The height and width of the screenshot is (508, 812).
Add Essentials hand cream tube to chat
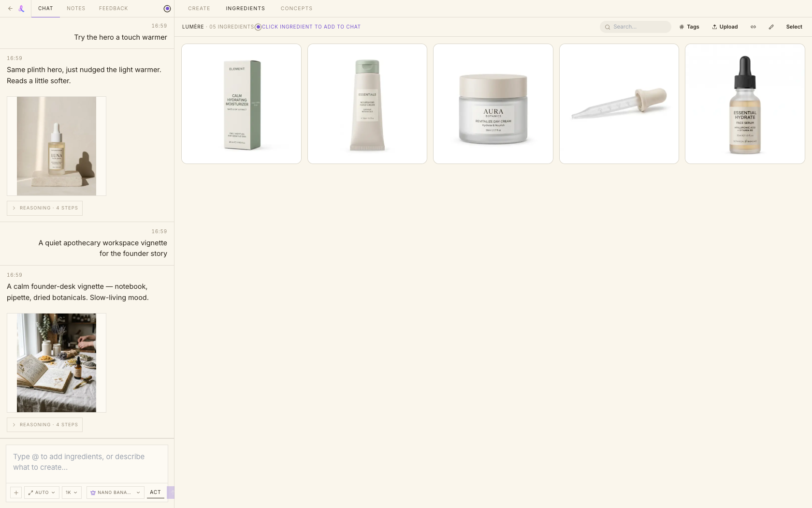367,104
